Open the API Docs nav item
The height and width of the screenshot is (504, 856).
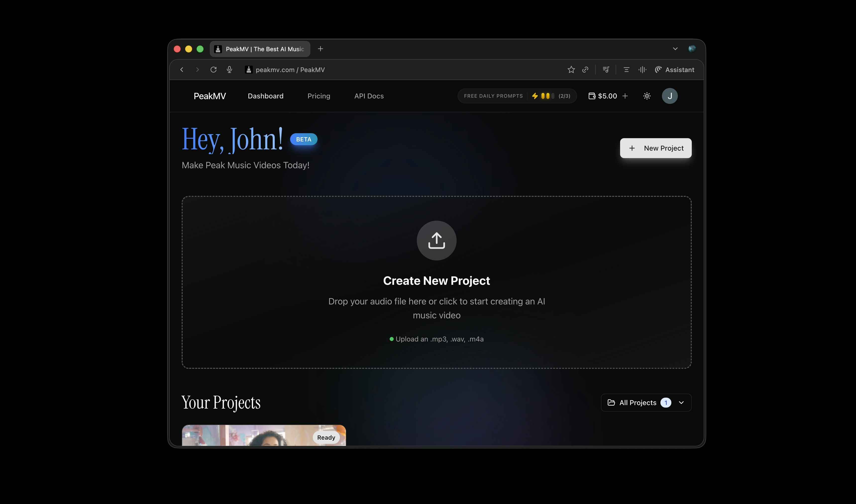[x=369, y=96]
